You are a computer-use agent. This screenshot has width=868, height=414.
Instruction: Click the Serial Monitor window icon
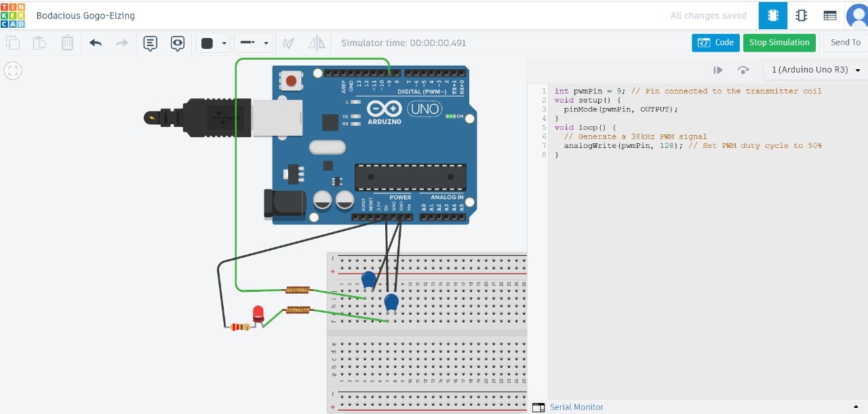pyautogui.click(x=538, y=407)
